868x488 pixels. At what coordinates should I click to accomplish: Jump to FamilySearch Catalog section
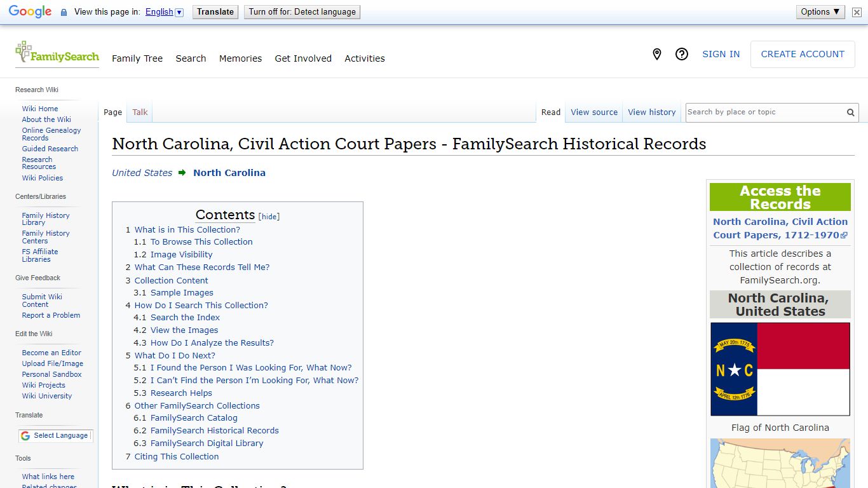194,418
